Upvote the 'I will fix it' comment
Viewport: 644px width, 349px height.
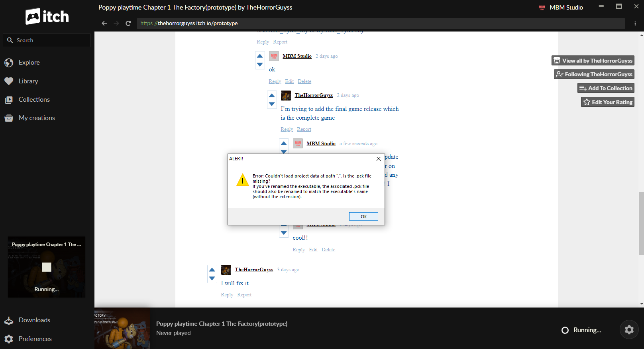(x=212, y=270)
